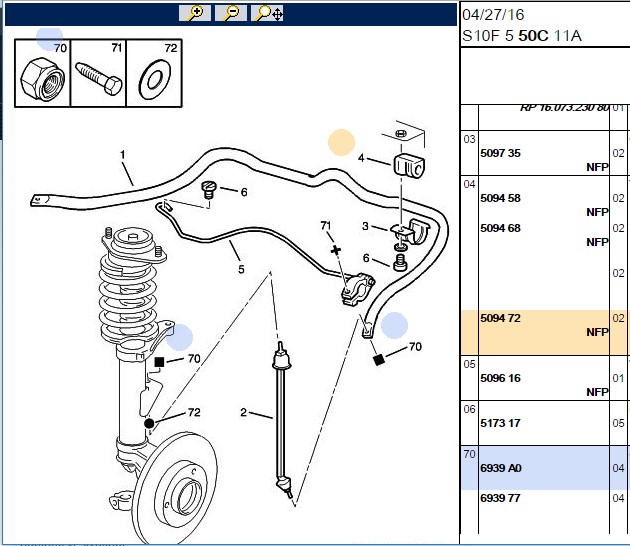Screen dimensions: 630x546
Task: Click row index 05 in parts table
Action: point(469,364)
